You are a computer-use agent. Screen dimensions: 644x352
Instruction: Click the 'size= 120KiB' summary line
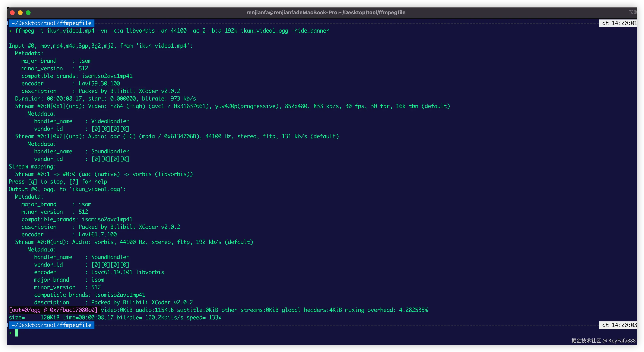tap(115, 317)
